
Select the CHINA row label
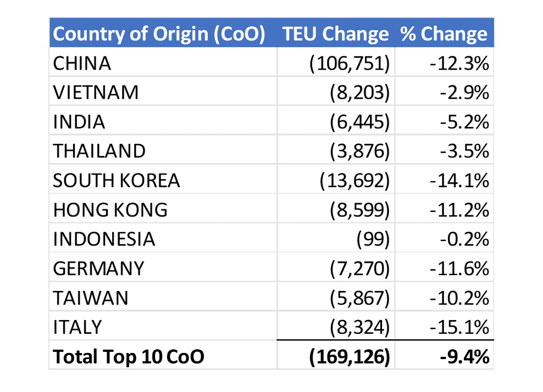[82, 64]
